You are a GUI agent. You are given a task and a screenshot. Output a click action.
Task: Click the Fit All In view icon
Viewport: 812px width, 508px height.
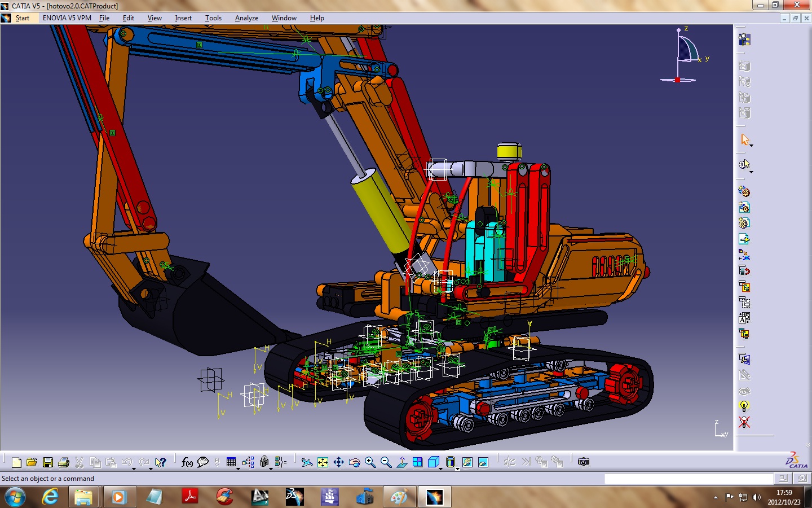[x=323, y=462]
